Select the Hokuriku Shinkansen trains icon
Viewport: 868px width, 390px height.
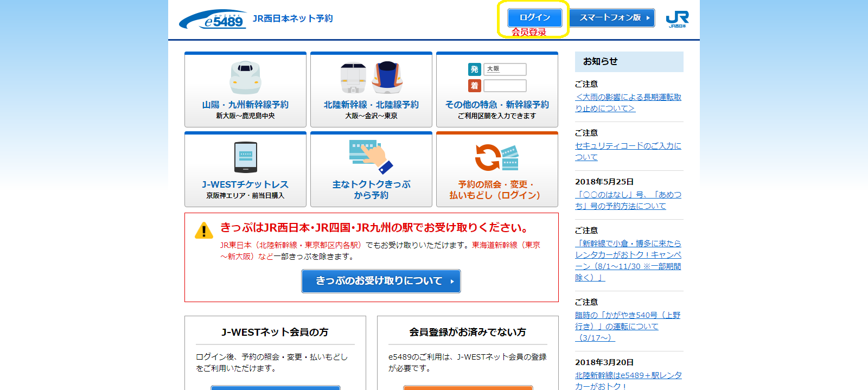click(x=371, y=78)
